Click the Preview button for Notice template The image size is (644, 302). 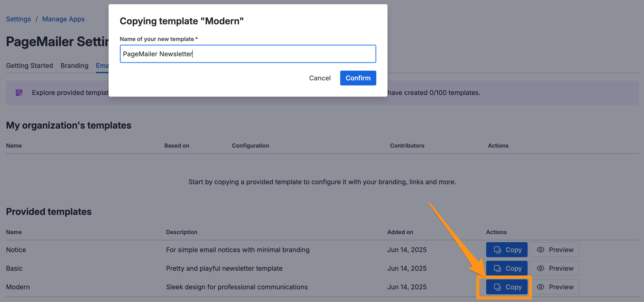(x=554, y=250)
